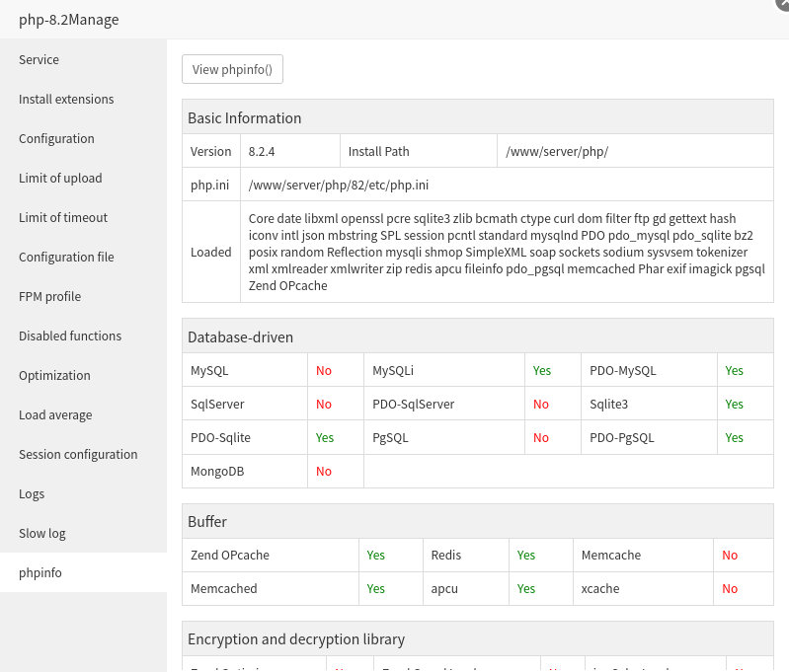Show the Load average page
This screenshot has height=672, width=789.
pos(55,415)
